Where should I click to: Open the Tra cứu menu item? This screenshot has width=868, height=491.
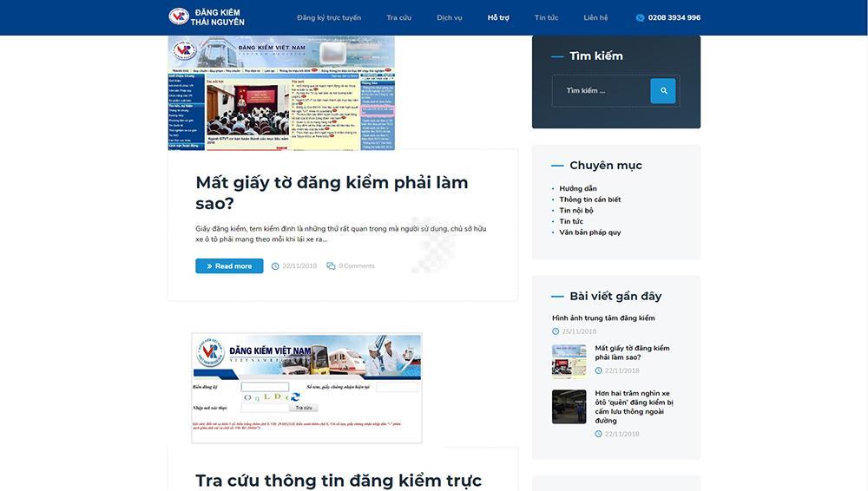399,17
